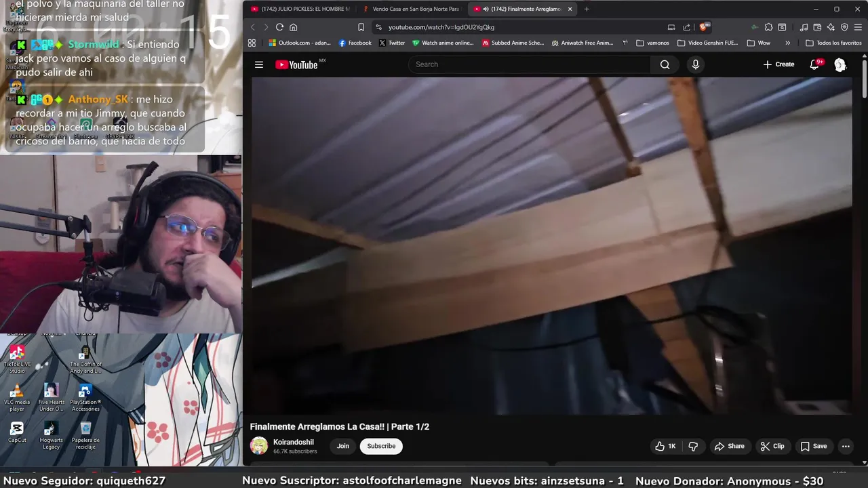Open the apps grid icon in bookmarks bar
The image size is (868, 488).
pyautogui.click(x=252, y=43)
